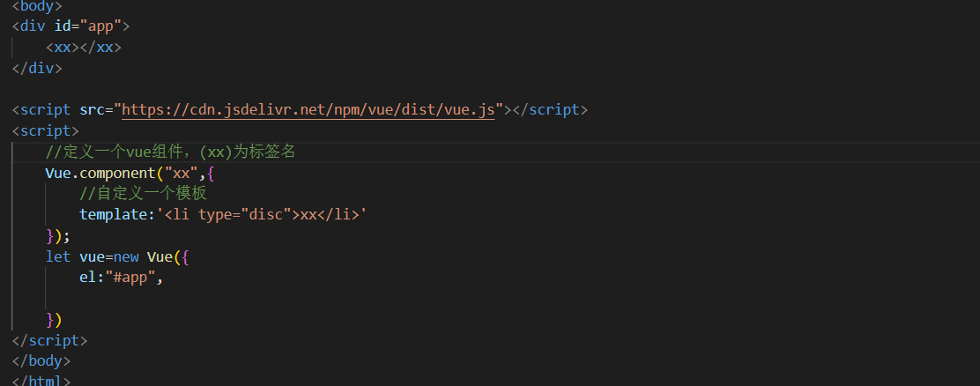This screenshot has width=980, height=386.
Task: Click the template property key
Action: 113,214
